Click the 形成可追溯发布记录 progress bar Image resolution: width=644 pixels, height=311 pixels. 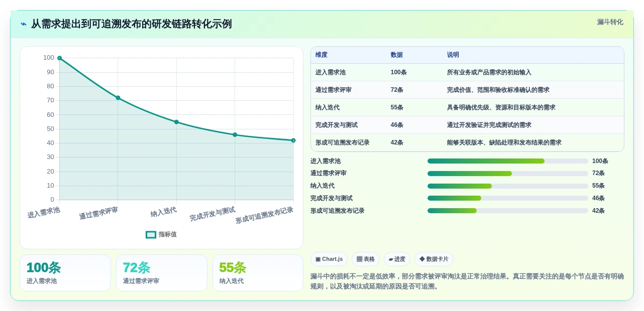pyautogui.click(x=508, y=211)
